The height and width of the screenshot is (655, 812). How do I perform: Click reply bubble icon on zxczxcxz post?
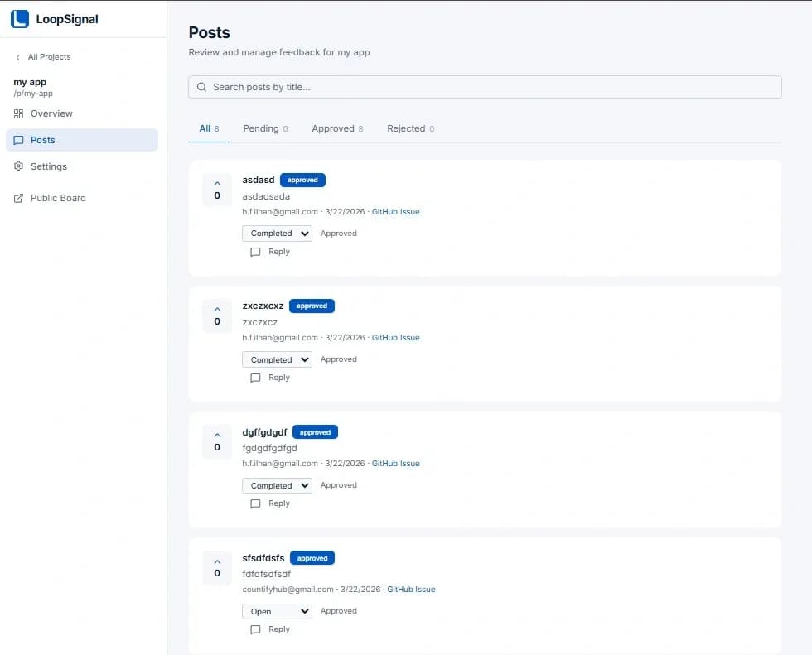point(255,378)
